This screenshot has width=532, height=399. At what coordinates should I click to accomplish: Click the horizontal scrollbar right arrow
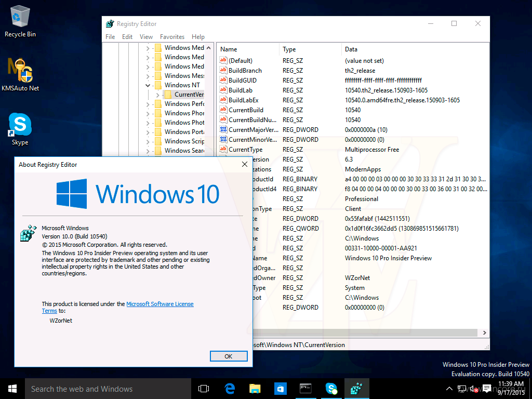(484, 332)
